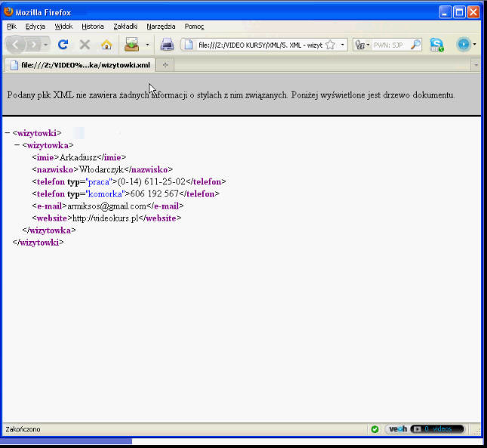Close the Firefox window
The height and width of the screenshot is (448, 487).
(x=473, y=12)
